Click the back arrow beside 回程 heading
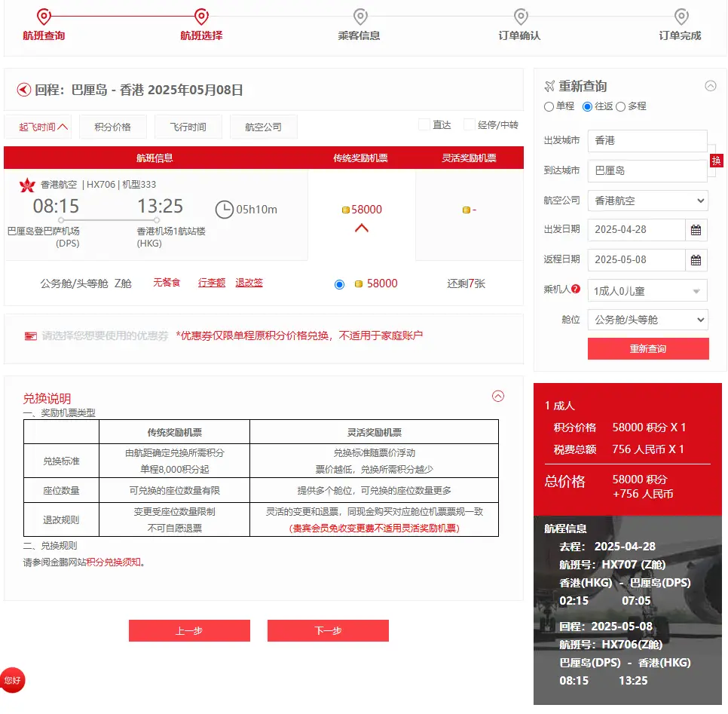This screenshot has width=728, height=714. 24,90
